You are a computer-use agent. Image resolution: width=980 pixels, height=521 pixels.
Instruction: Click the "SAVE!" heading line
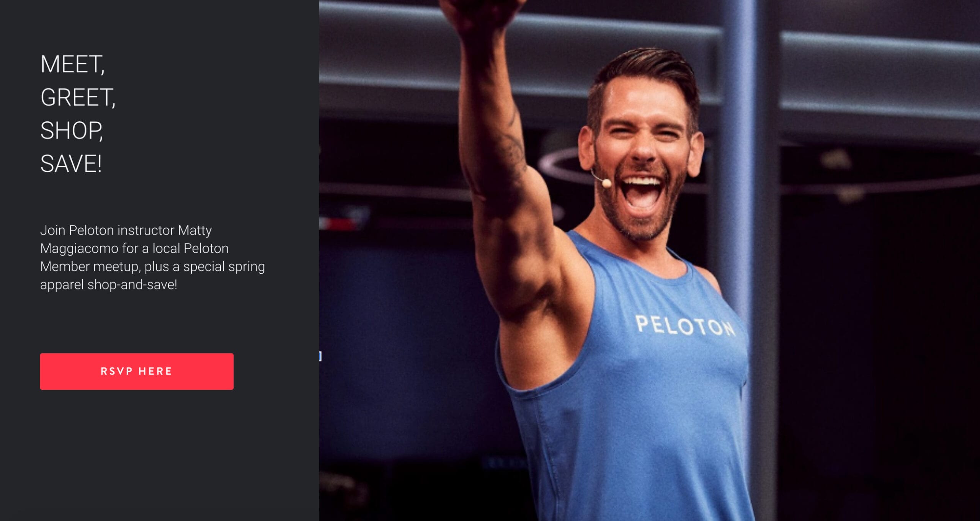click(71, 164)
